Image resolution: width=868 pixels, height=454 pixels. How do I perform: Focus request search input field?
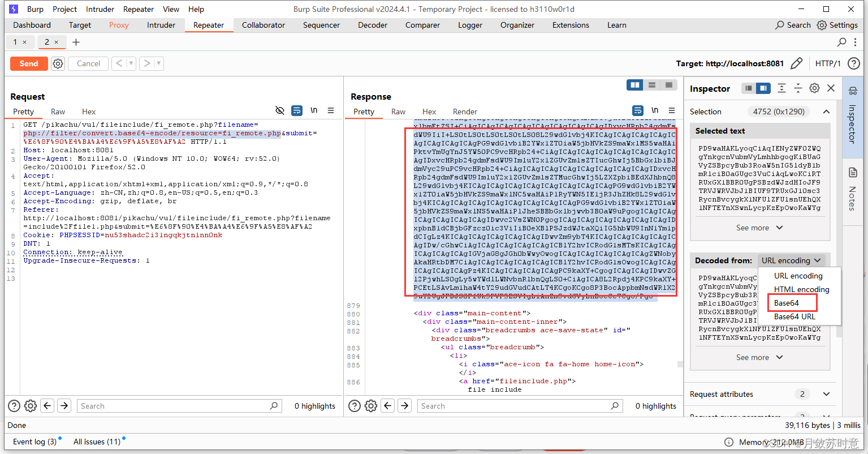pos(179,406)
